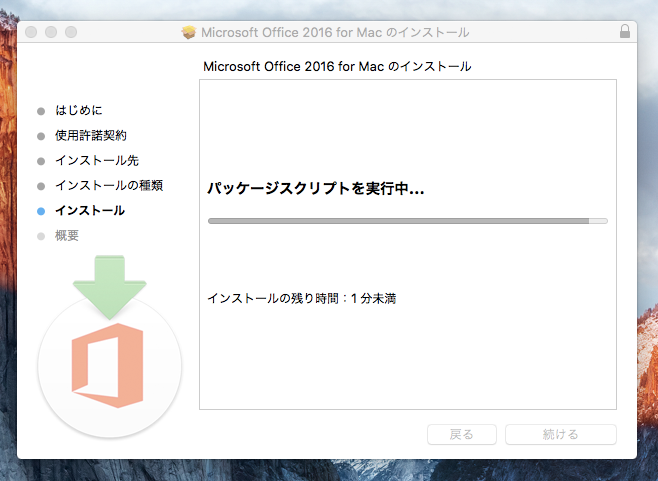Viewport: 658px width, 481px height.
Task: Select the 使用許諾契約 step in sidebar
Action: point(91,135)
